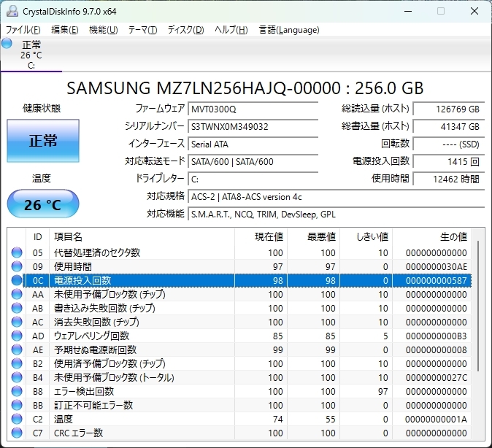Click the SAMSUNG MZ7LN256HAJQ-00000 drive title
The image size is (492, 448).
245,88
